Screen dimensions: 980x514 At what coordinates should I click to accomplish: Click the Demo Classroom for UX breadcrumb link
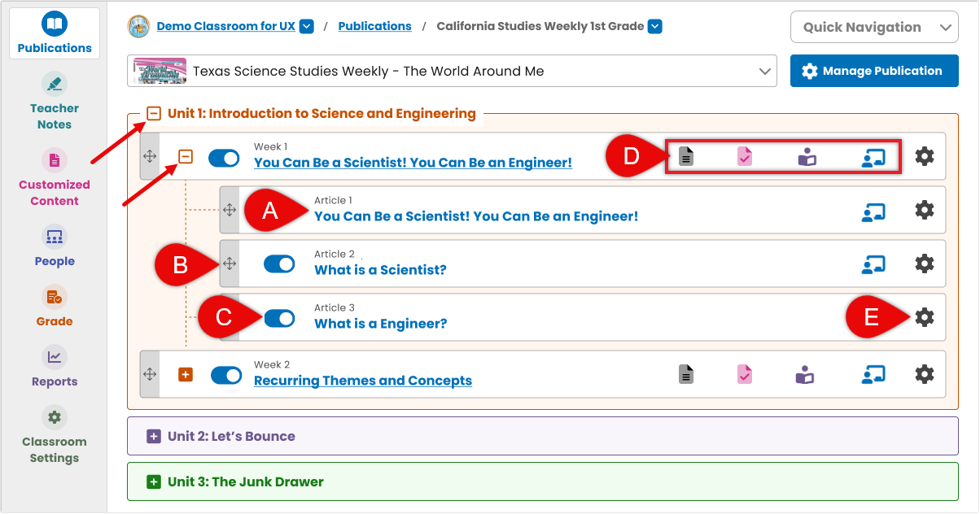tap(225, 26)
